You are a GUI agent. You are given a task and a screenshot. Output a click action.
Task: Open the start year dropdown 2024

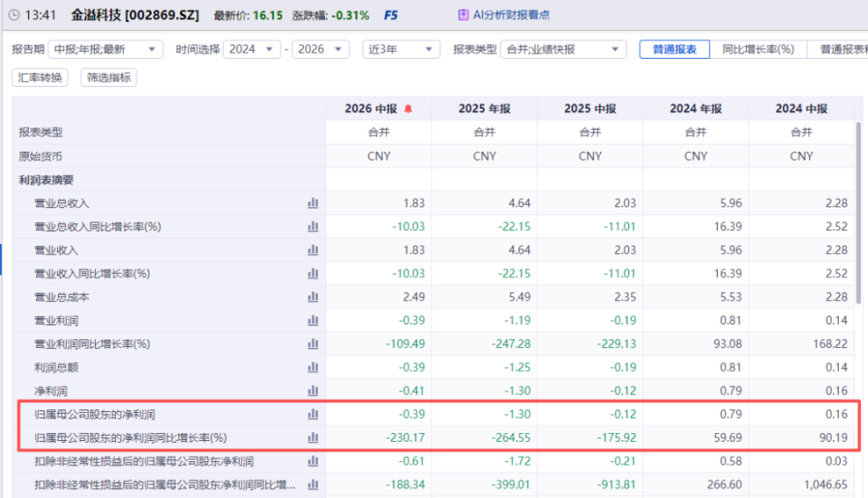pos(252,49)
